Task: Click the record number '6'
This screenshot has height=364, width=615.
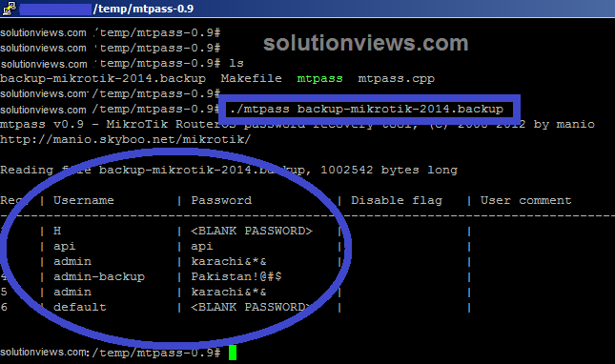Action: pos(4,307)
